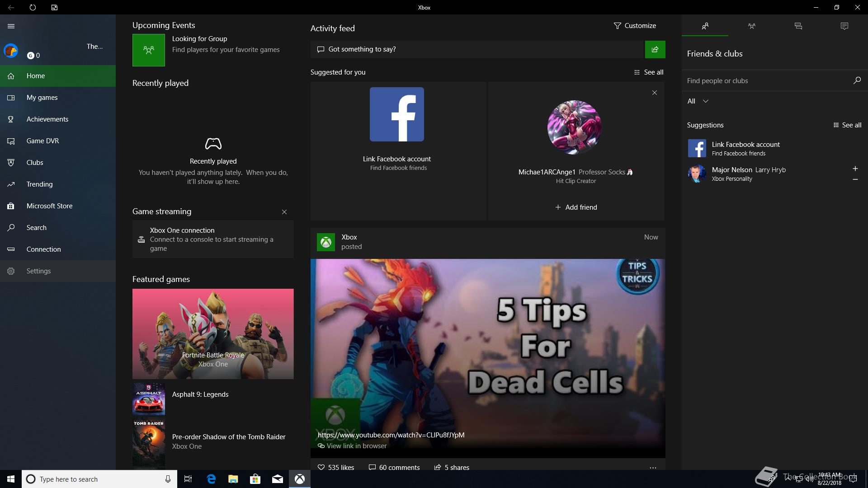This screenshot has width=868, height=488.
Task: Refresh the Xbox app view
Action: coord(33,7)
